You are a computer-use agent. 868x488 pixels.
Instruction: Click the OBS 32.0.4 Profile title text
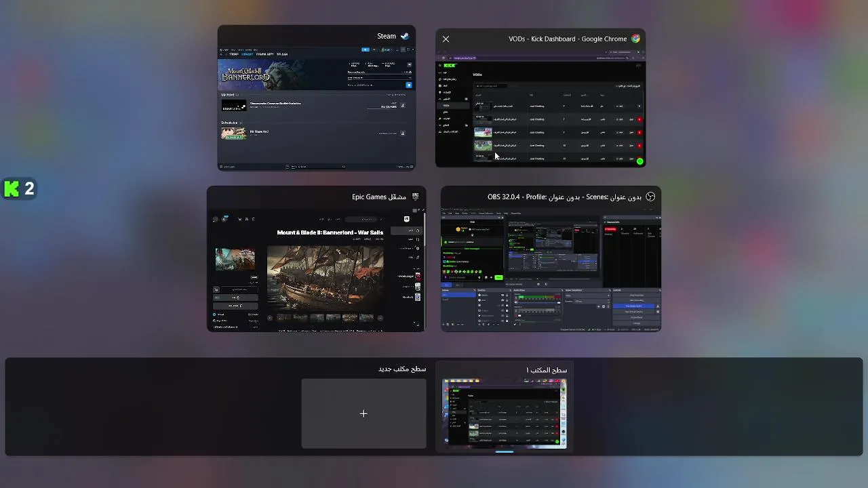564,197
